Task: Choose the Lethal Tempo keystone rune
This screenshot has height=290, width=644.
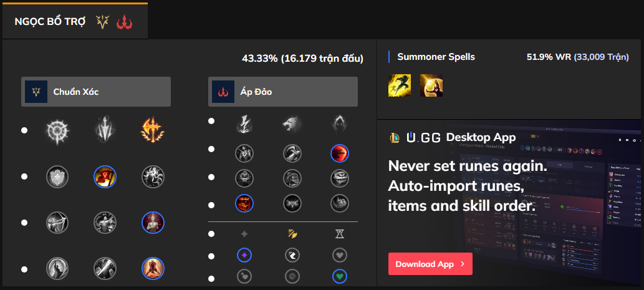Action: tap(105, 130)
